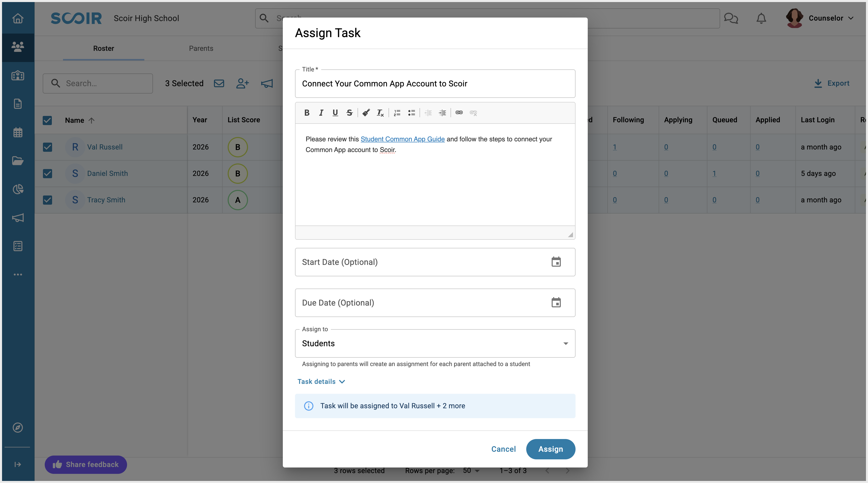Open the Assign to Students dropdown
This screenshot has height=483, width=868.
pos(435,343)
